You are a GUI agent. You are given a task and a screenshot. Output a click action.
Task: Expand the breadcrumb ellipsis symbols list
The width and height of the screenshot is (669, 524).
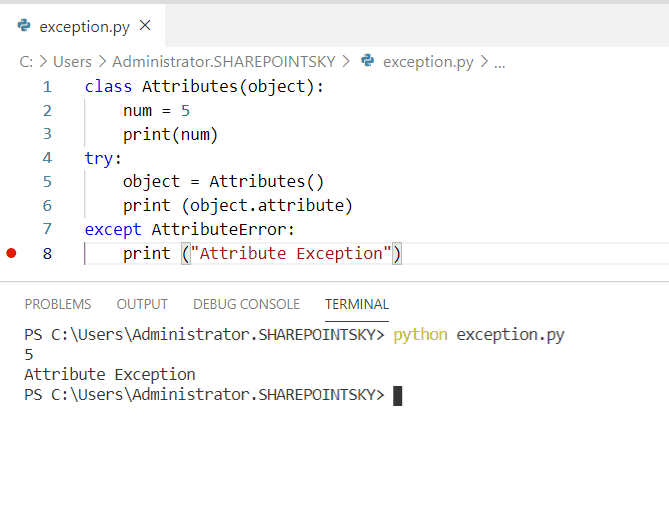point(500,64)
